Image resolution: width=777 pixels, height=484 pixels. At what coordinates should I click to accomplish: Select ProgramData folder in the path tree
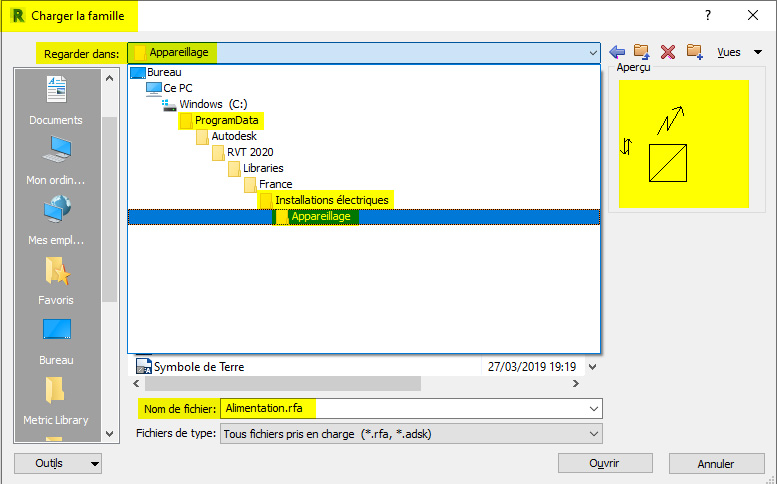coord(226,120)
